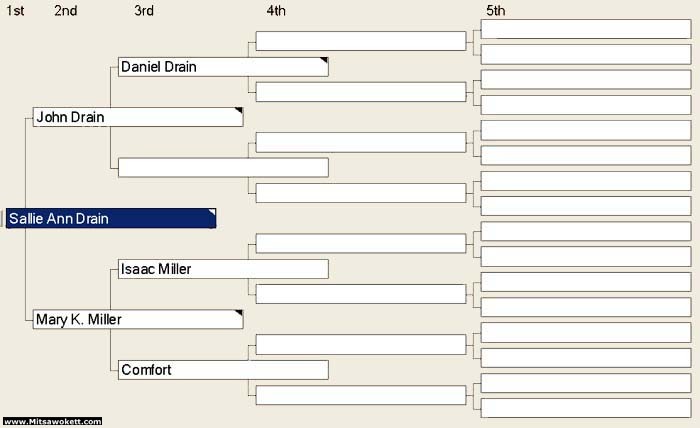Viewport: 700px width, 428px height.
Task: Click empty 4th generation box above Isaac Miller
Action: tap(361, 244)
